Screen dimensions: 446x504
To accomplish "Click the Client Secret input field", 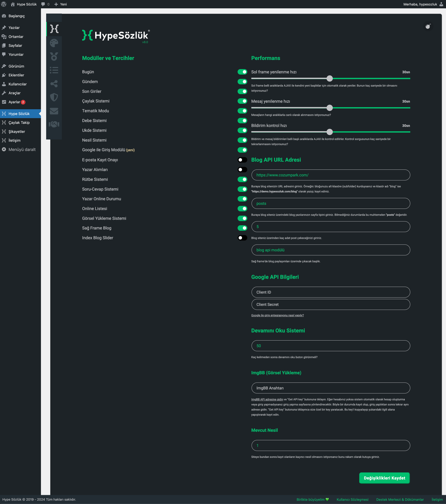I will [x=331, y=305].
